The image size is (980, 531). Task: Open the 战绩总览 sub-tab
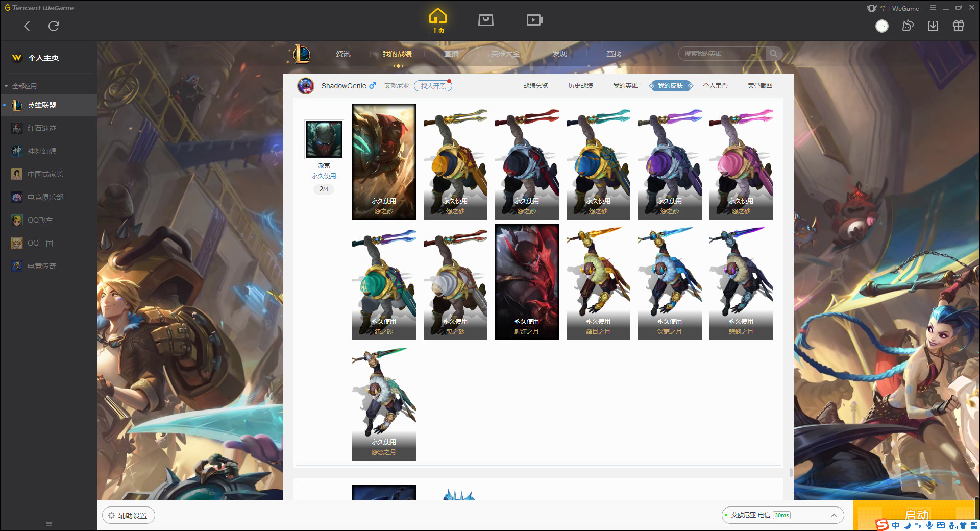click(x=535, y=86)
